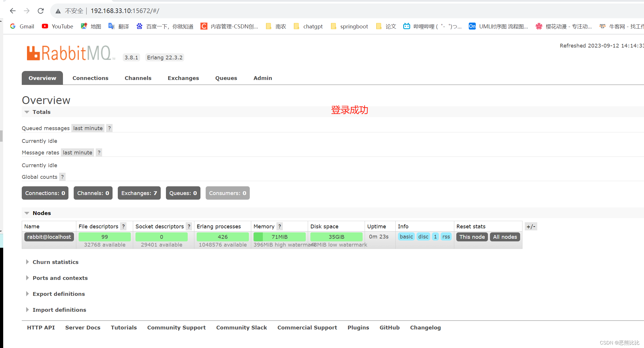Click the address bar URL field

[x=347, y=11]
